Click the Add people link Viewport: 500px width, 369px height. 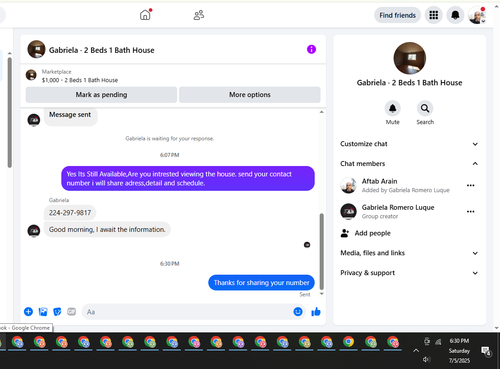click(372, 233)
